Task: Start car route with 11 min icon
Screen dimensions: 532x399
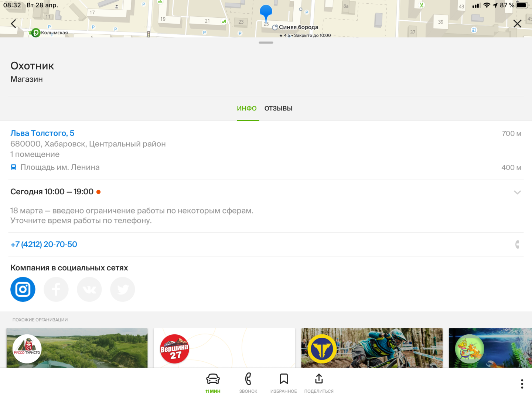Action: pos(213,382)
